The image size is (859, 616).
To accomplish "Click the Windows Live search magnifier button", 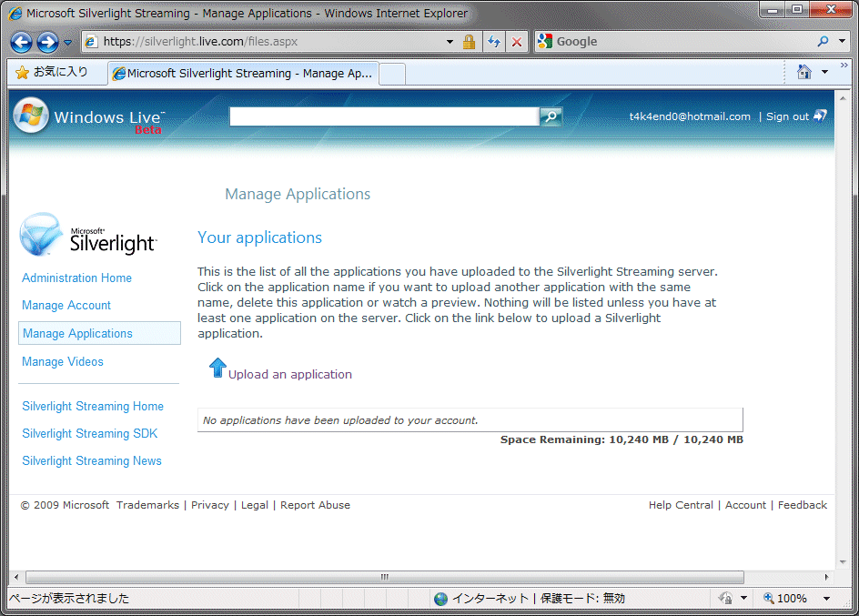I will click(x=551, y=116).
